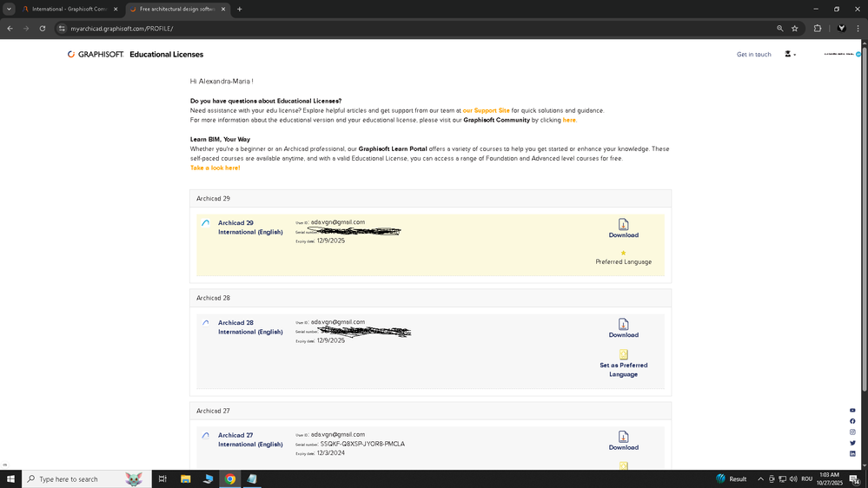The image size is (868, 488).
Task: Click the Archicad 28 product logo icon
Action: pos(205,323)
